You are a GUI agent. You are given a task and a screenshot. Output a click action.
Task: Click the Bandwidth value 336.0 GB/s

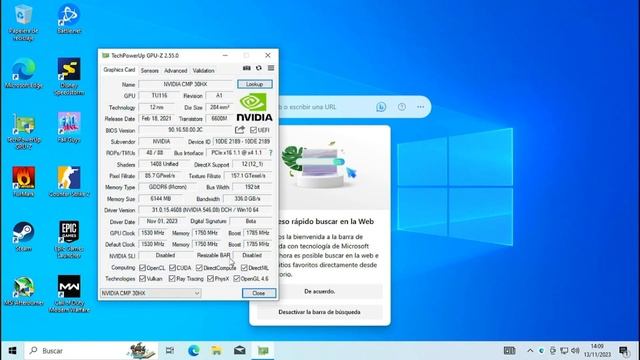247,198
